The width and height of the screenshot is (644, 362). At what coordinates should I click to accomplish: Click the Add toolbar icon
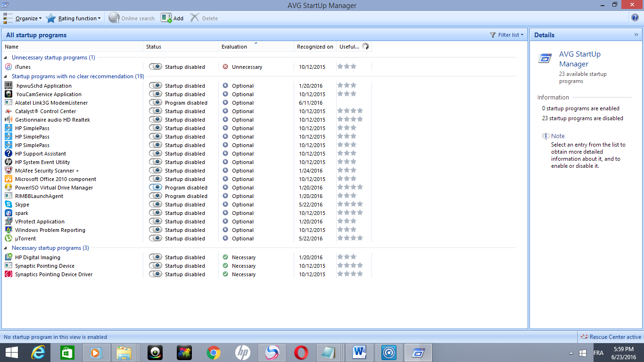(x=166, y=18)
